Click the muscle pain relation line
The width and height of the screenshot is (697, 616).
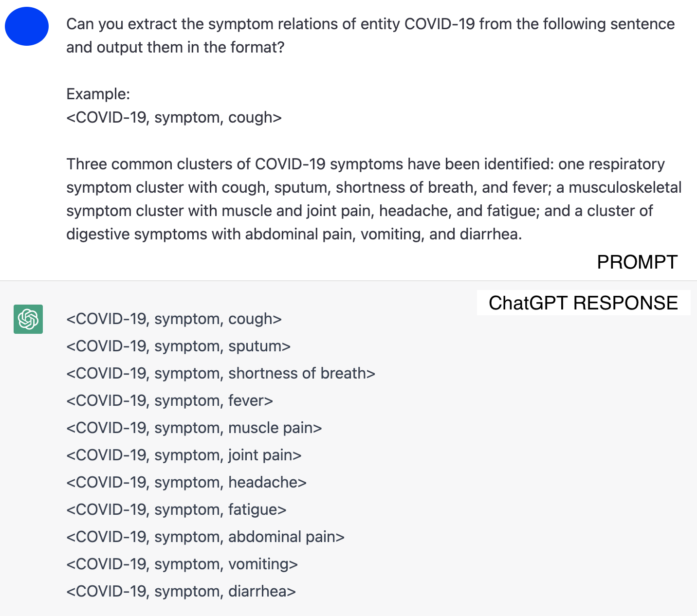pyautogui.click(x=194, y=428)
